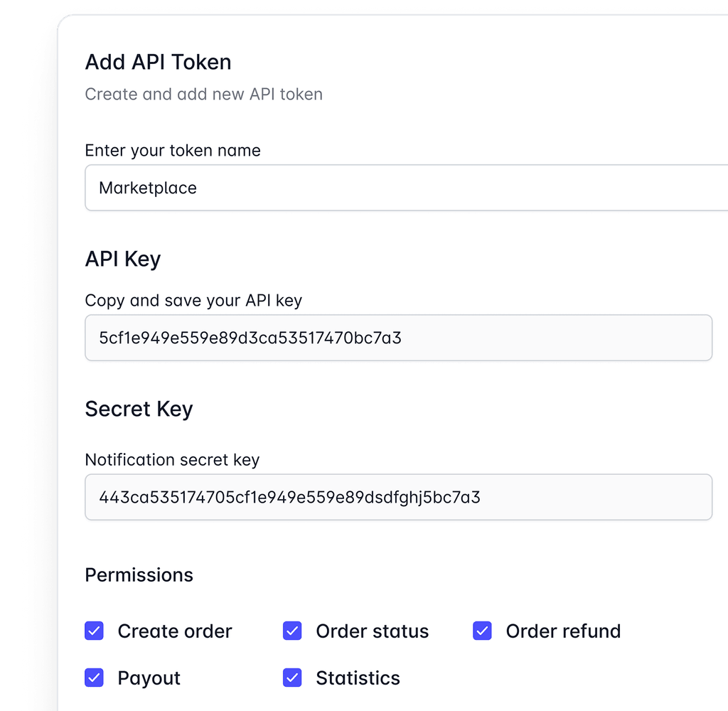
Task: Click the Secret Key section heading
Action: pyautogui.click(x=139, y=409)
